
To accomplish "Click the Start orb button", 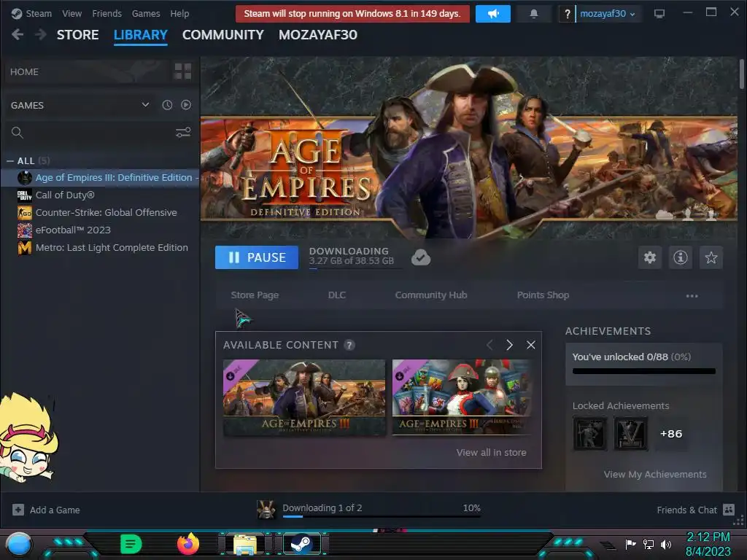I will click(x=19, y=544).
